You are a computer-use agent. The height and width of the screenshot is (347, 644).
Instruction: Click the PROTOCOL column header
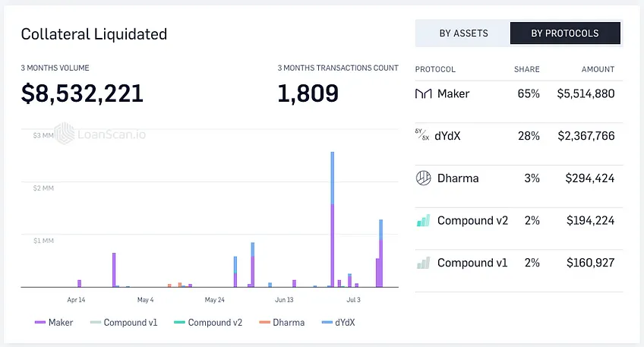point(435,69)
